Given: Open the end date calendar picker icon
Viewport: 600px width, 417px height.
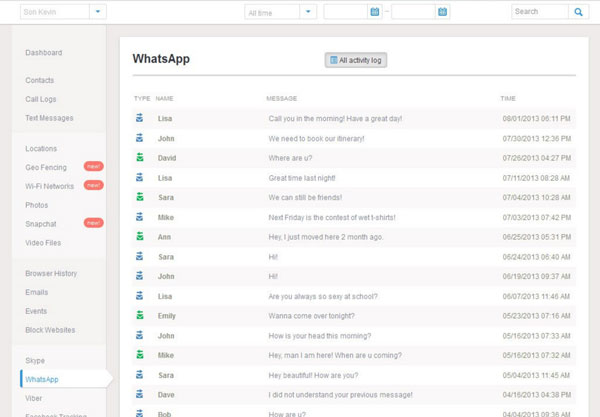Looking at the screenshot, I should click(x=442, y=12).
